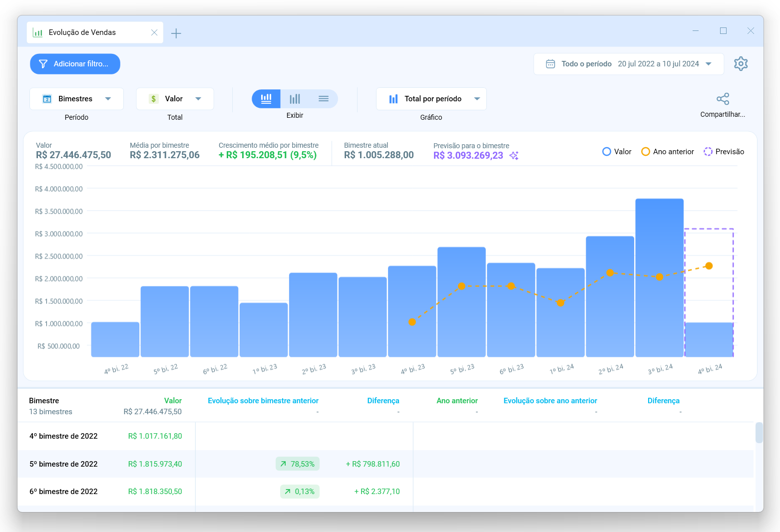Image resolution: width=780 pixels, height=532 pixels.
Task: Click orange previous-year point on 4º bi. 24
Action: 709,266
